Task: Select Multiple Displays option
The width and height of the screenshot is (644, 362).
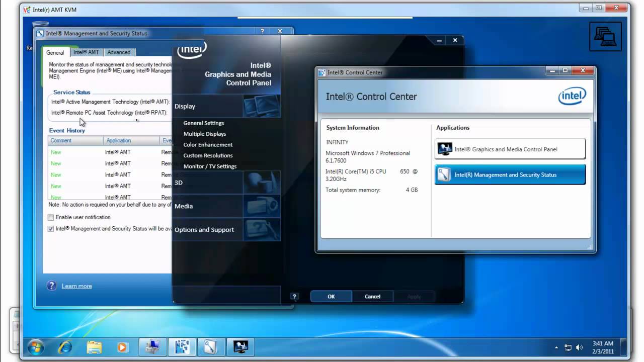Action: pos(205,134)
